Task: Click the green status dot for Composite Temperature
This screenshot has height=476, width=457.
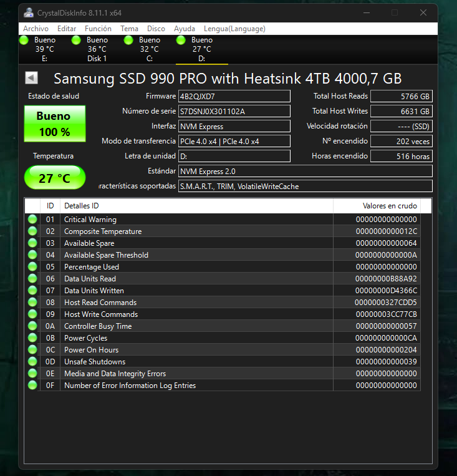Action: [x=32, y=231]
